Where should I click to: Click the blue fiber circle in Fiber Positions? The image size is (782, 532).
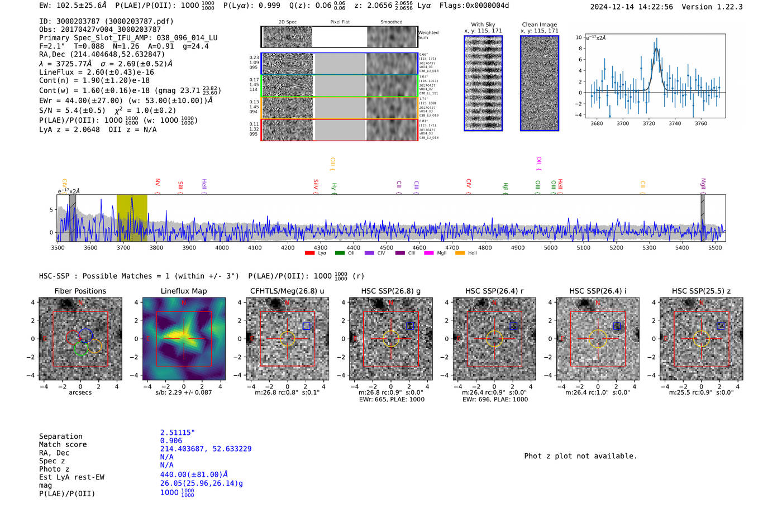[x=85, y=335]
